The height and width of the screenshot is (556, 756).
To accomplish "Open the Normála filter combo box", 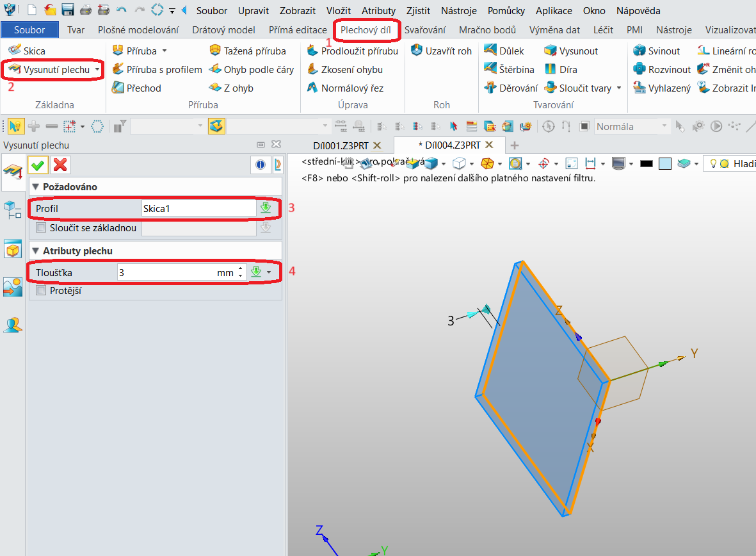I will pos(632,126).
